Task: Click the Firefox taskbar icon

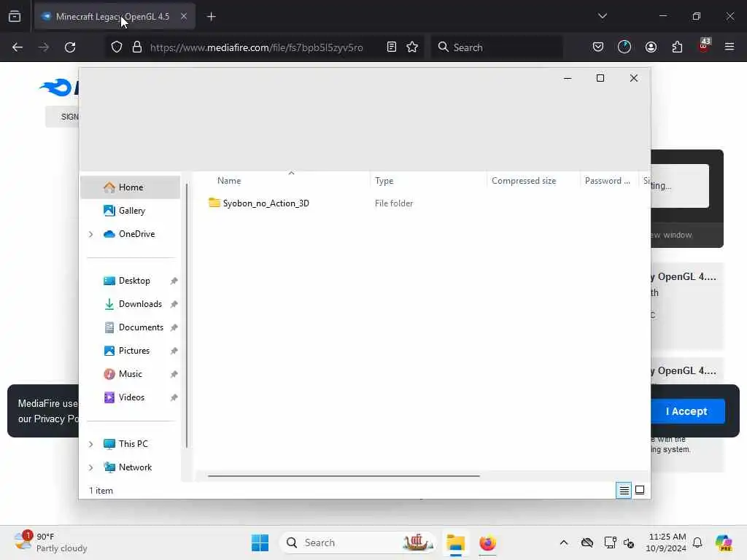Action: point(487,542)
